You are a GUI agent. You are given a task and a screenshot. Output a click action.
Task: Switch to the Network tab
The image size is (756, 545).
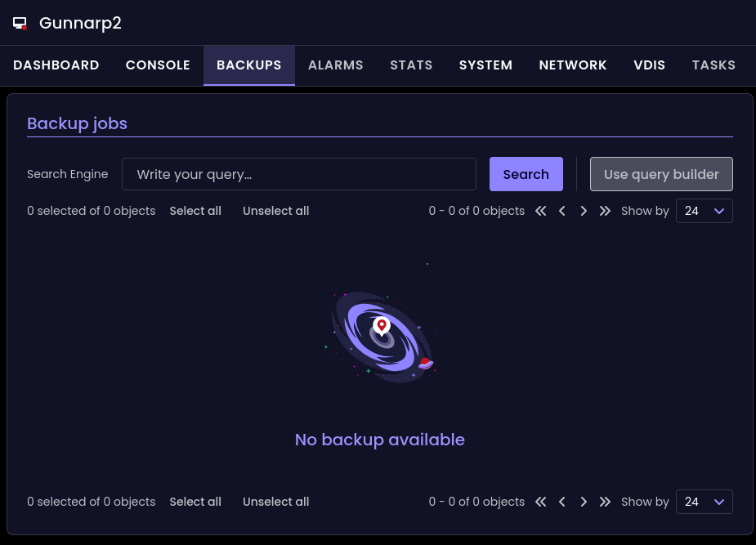click(573, 65)
